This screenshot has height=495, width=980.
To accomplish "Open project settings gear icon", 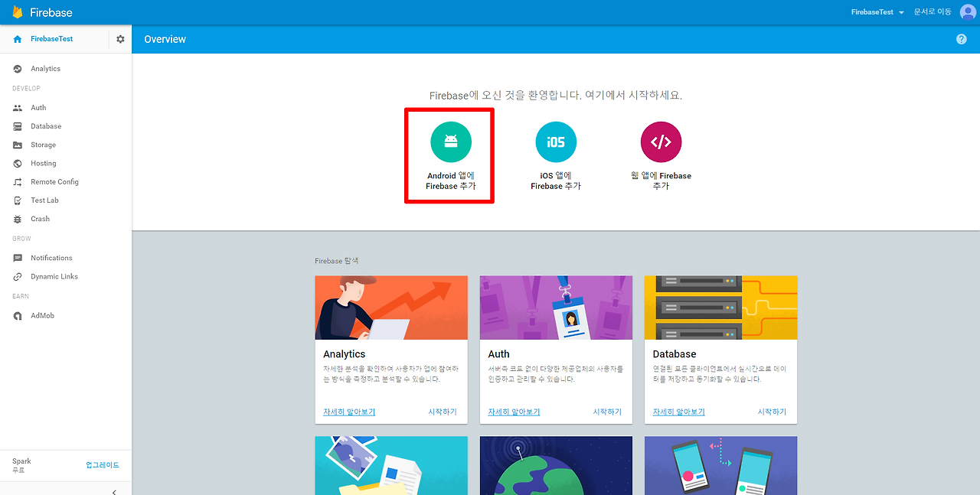I will [x=120, y=39].
